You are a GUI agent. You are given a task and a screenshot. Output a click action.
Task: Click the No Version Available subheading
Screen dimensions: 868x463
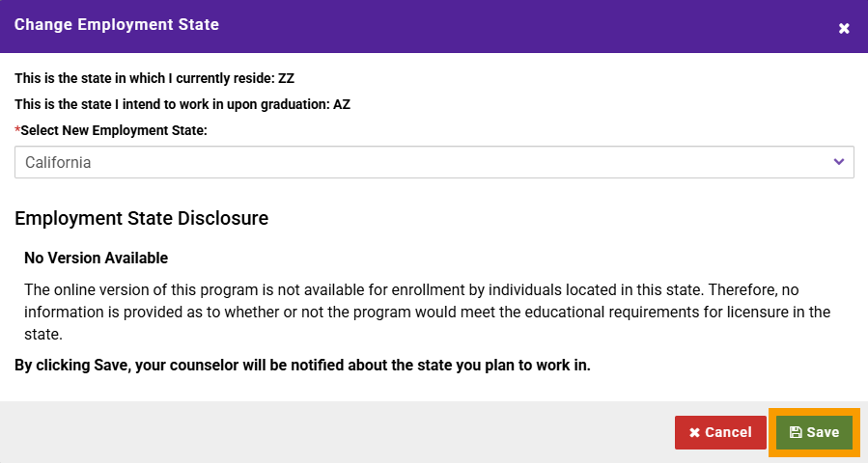96,258
